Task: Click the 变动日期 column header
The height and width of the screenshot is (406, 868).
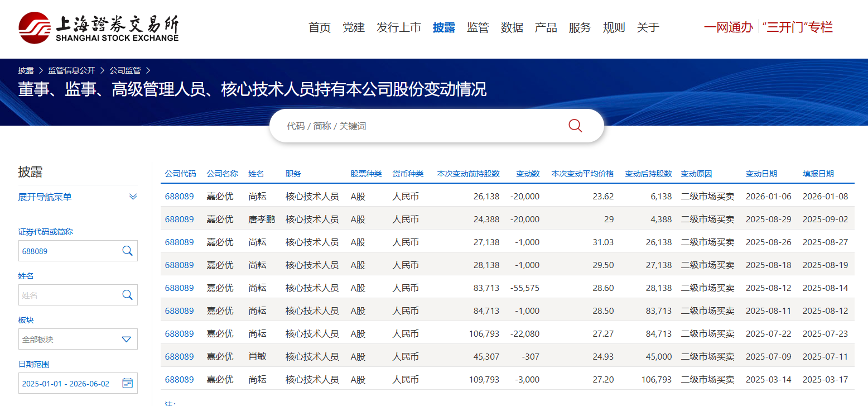Action: pos(761,174)
